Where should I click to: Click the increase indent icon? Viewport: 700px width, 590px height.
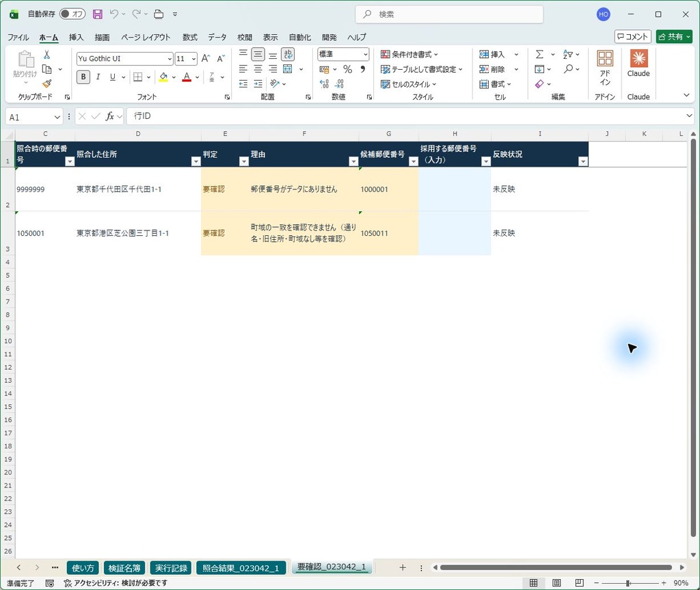pyautogui.click(x=258, y=83)
